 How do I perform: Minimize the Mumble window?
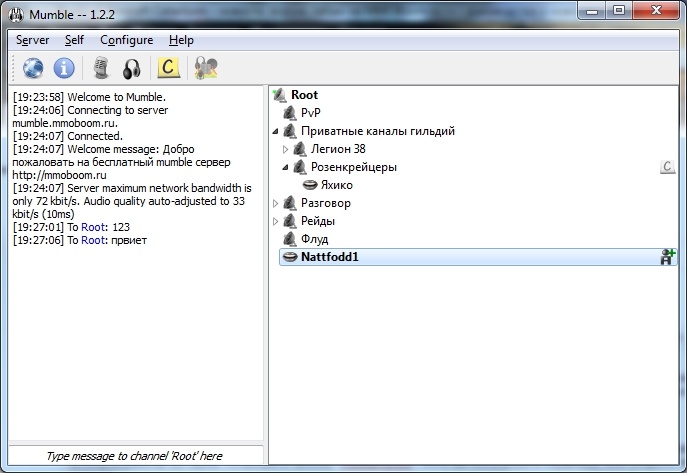[x=592, y=11]
